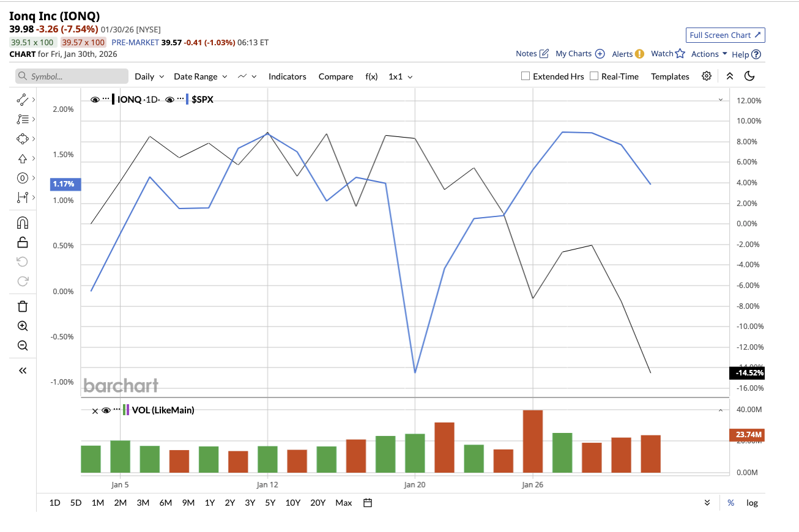799x532 pixels.
Task: Open the Indicators menu
Action: point(288,76)
